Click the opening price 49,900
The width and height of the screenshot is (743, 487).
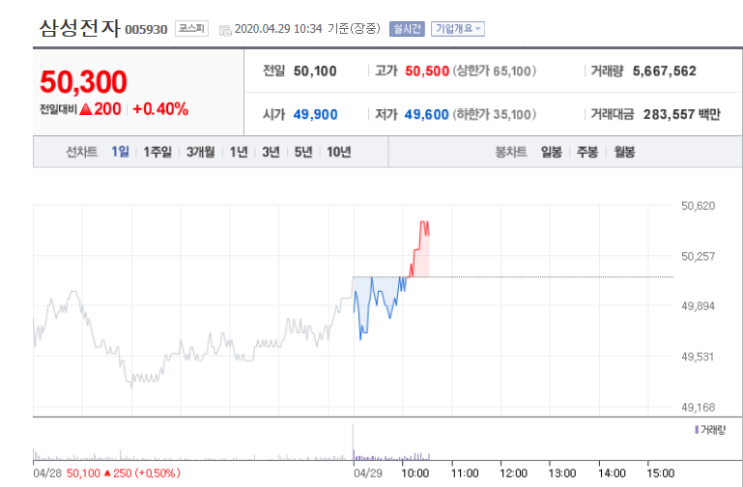(x=315, y=115)
